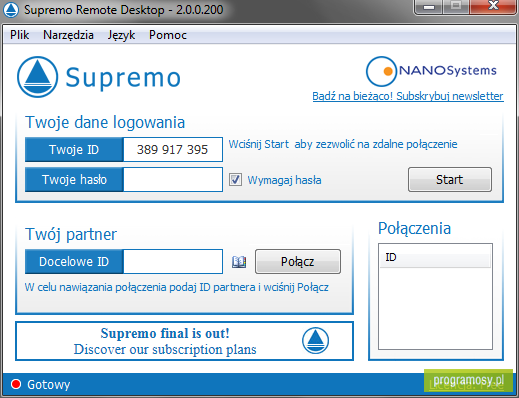
Task: Click the Supremo final is out banner
Action: point(184,341)
